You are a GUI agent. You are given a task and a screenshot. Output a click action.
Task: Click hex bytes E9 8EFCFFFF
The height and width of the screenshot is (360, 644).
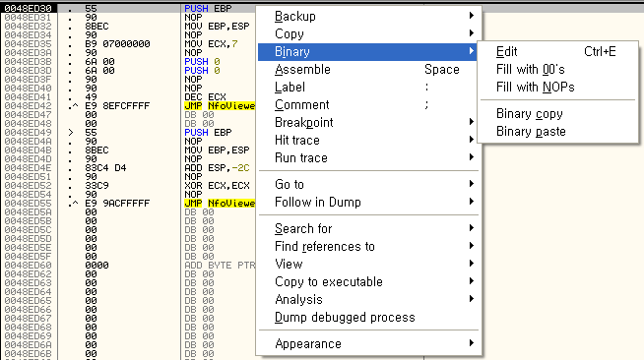[x=117, y=106]
